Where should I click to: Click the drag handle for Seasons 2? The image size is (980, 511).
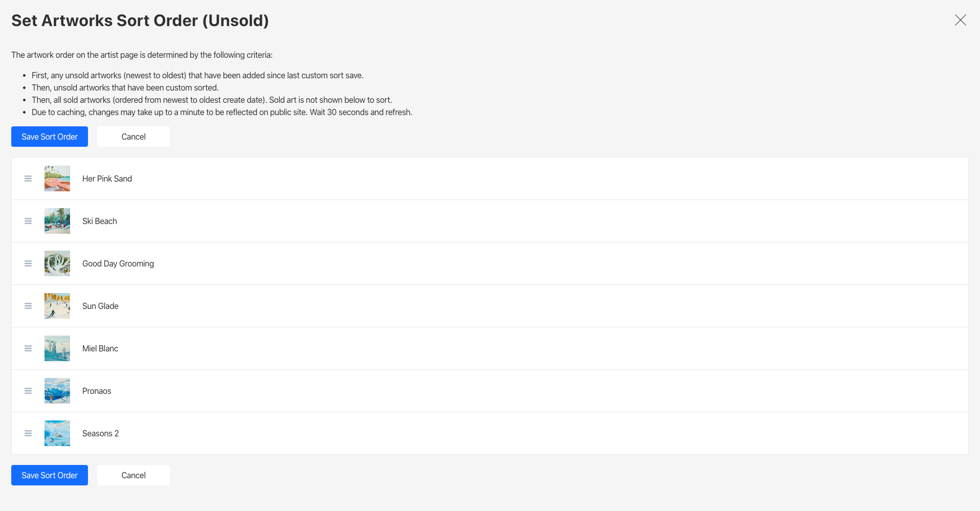point(28,433)
